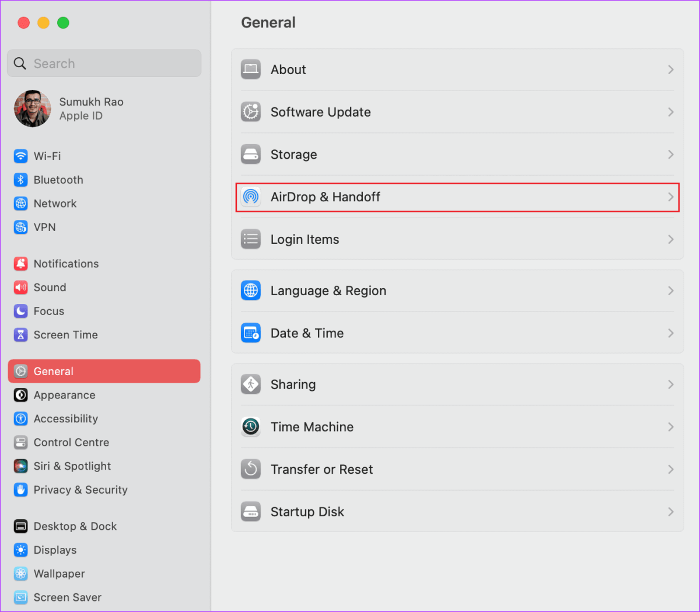Click the General page heading

click(x=268, y=23)
